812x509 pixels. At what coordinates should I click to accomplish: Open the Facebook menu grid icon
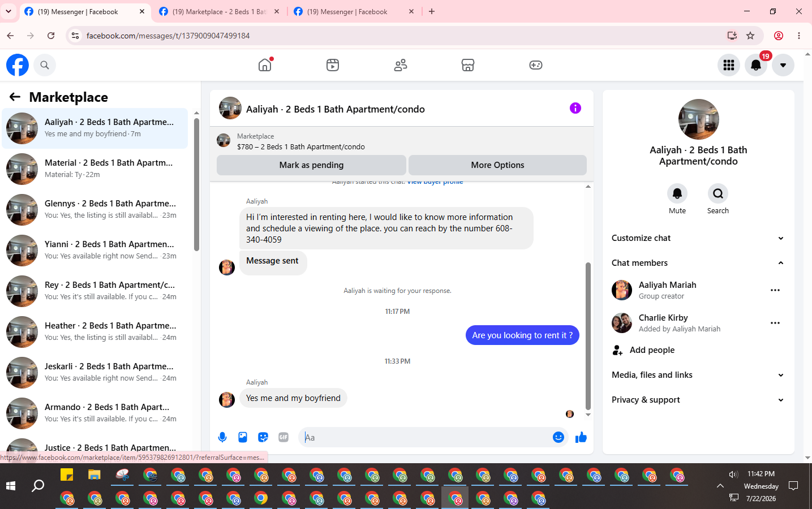[729, 65]
